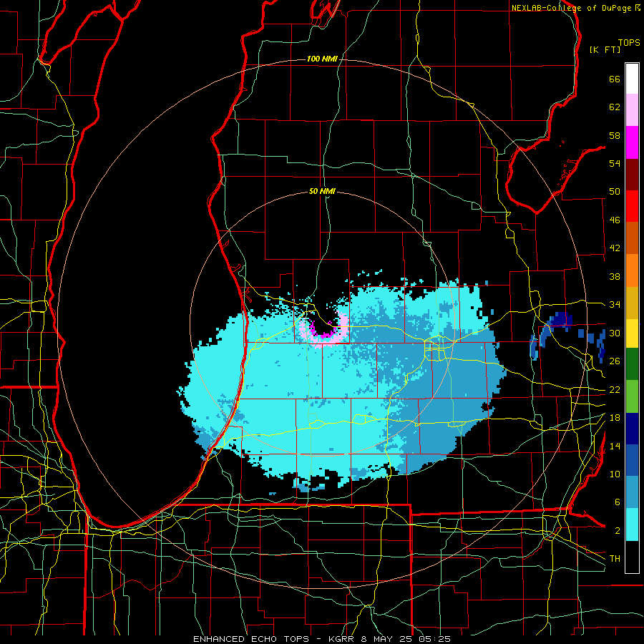This screenshot has height=644, width=644.
Task: Click the Enhanced Echo Tops KGRR caption
Action: (322, 639)
